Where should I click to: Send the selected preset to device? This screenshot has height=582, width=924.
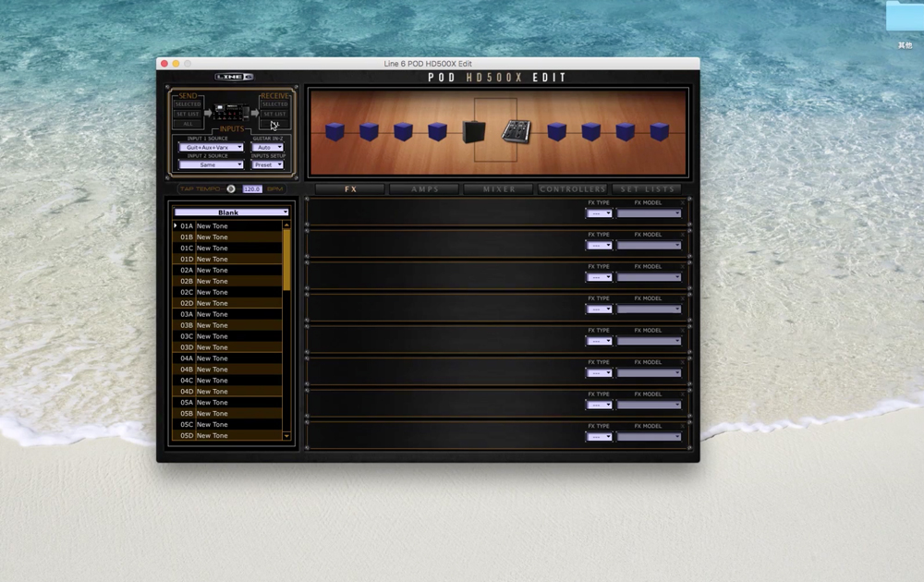[x=188, y=104]
